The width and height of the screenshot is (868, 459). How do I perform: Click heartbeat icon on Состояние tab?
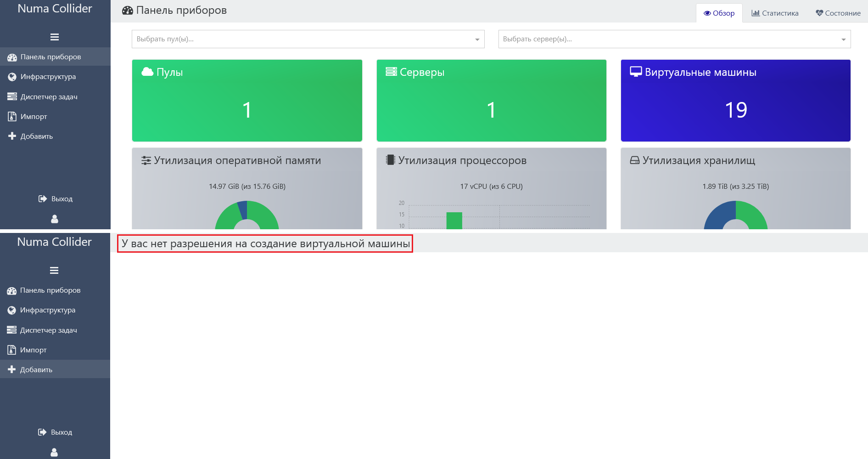[819, 13]
